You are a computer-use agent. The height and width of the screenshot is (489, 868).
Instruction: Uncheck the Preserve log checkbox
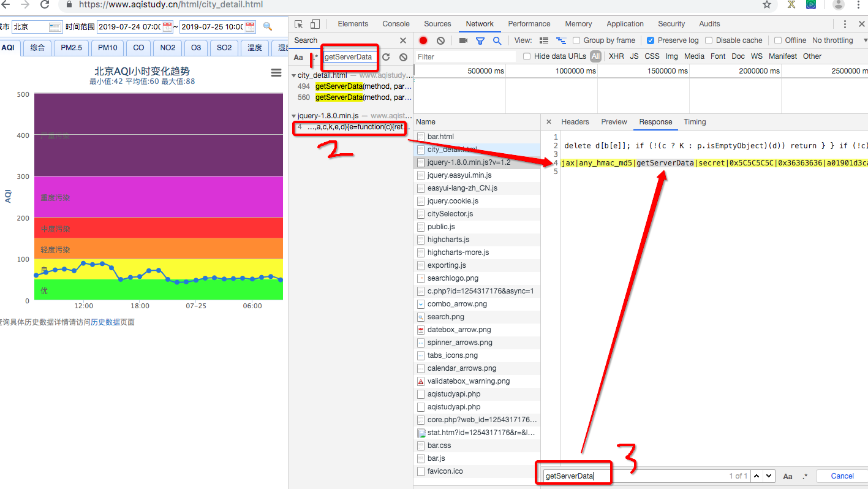pyautogui.click(x=651, y=40)
